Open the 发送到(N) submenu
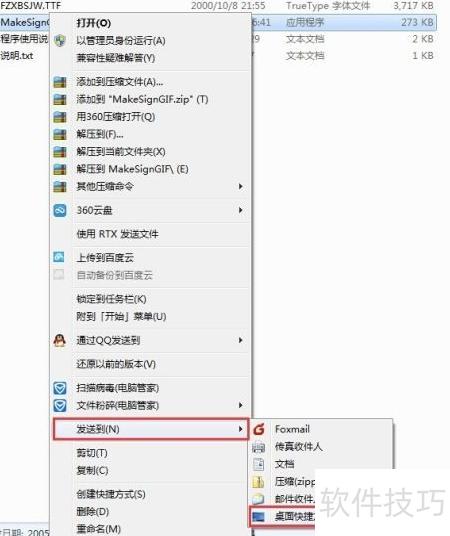Image resolution: width=450 pixels, height=536 pixels. pos(150,429)
